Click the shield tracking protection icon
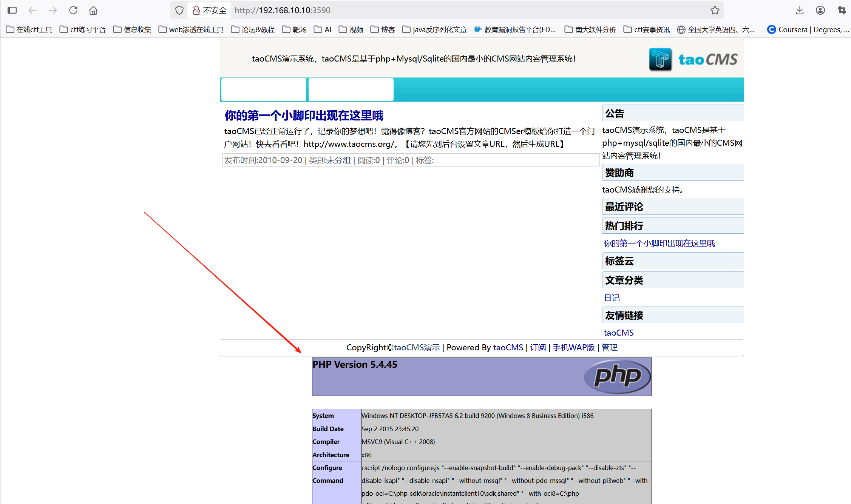851x504 pixels. [179, 10]
